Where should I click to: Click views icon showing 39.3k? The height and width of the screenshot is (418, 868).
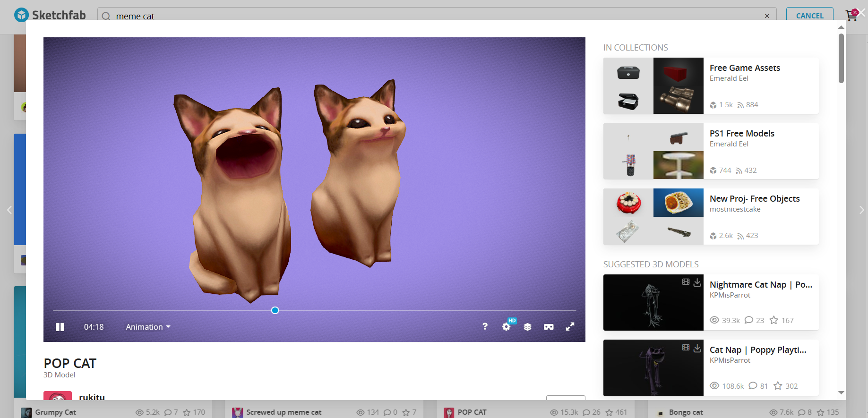[714, 320]
